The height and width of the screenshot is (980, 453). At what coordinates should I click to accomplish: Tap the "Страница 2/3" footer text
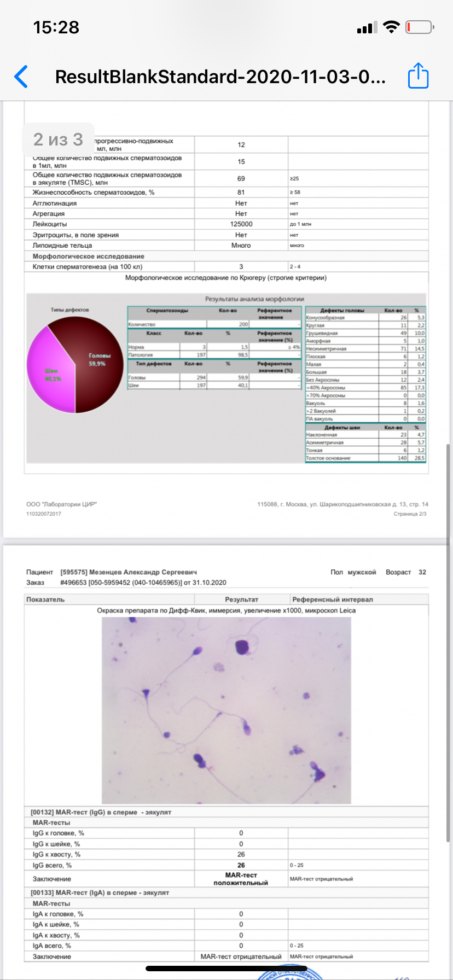pos(410,514)
